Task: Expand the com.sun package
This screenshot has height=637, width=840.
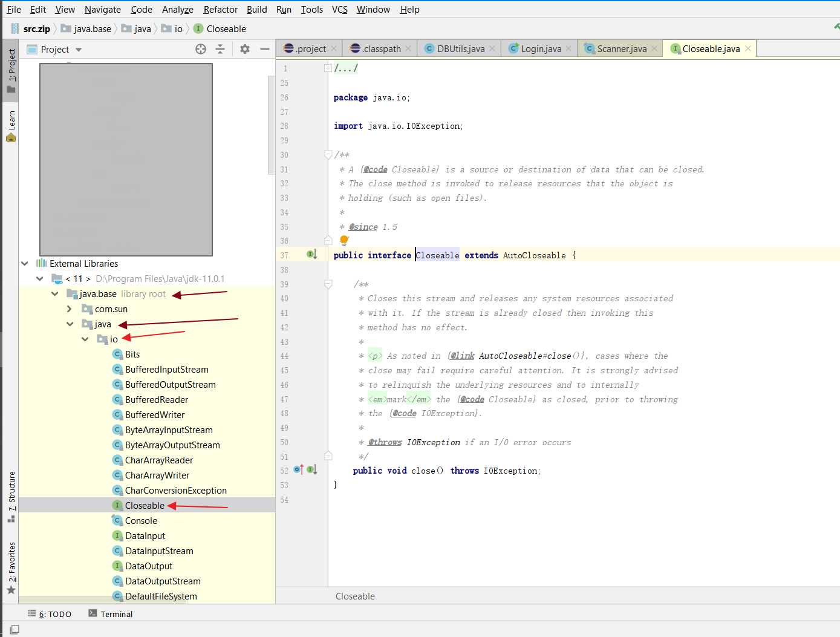Action: point(70,309)
